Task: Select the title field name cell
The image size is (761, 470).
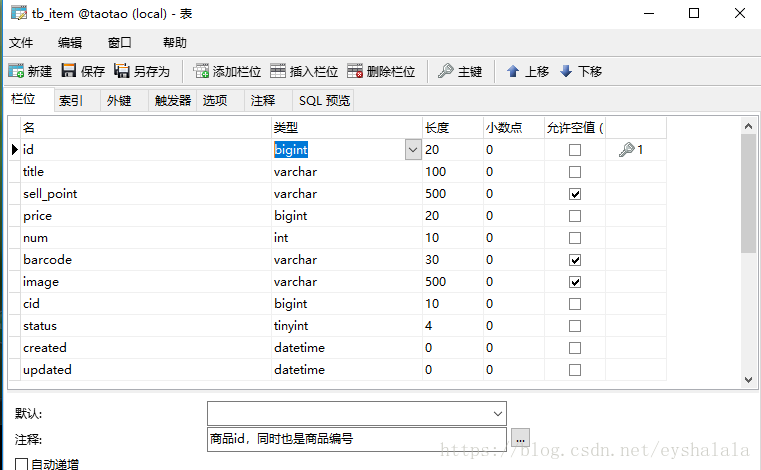Action: point(146,172)
